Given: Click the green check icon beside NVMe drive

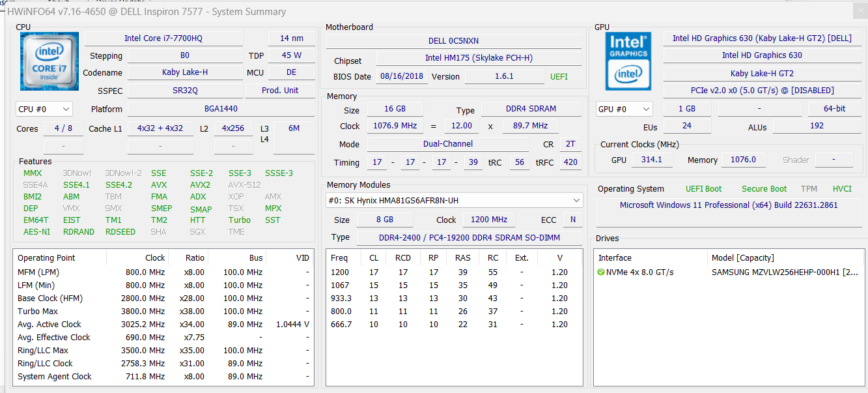Looking at the screenshot, I should [x=600, y=272].
